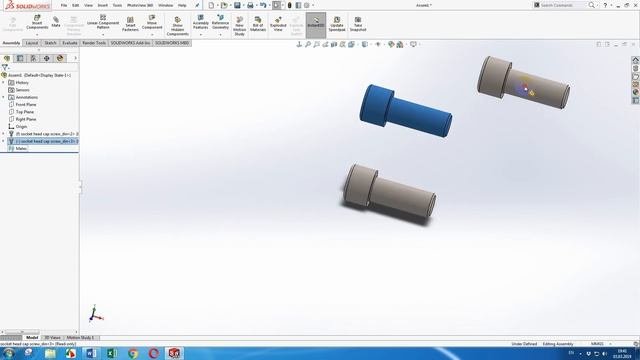Click the Rebuild traffic light icon

click(289, 5)
